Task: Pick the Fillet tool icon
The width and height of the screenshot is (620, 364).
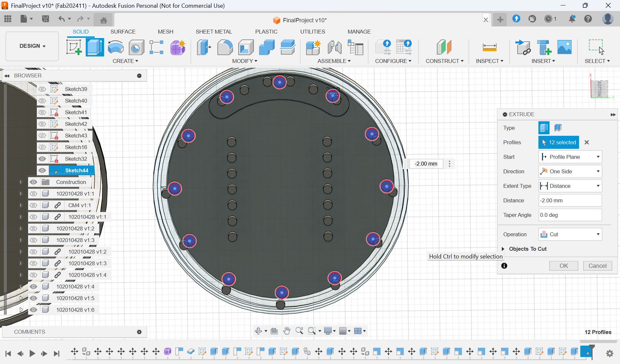Action: pyautogui.click(x=225, y=47)
